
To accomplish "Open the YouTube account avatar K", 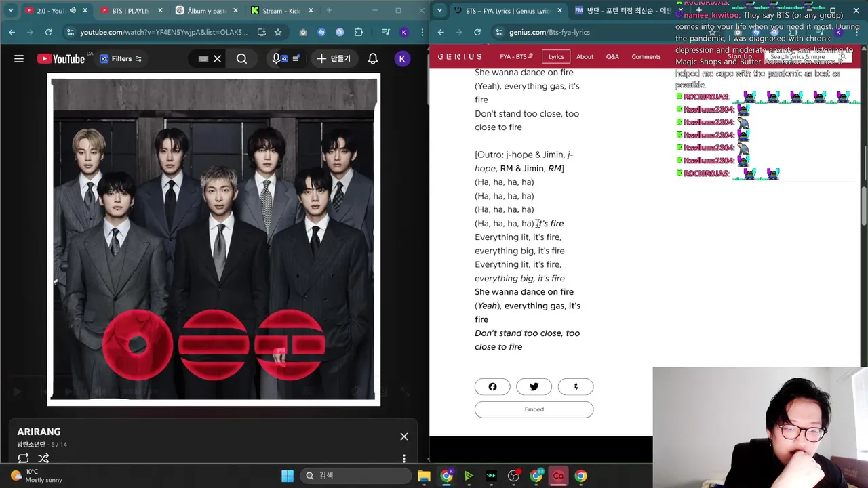I will (x=402, y=59).
